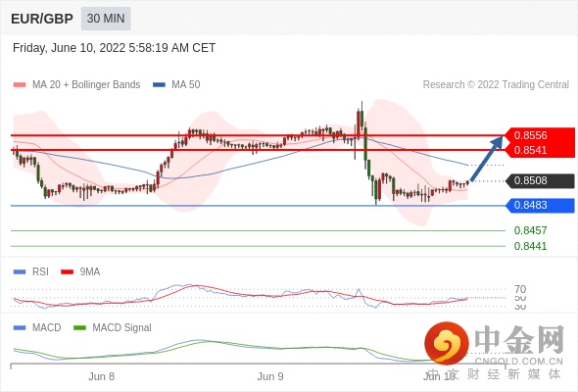Select the MA 50 blue legend swatch
The width and height of the screenshot is (578, 392).
click(159, 85)
